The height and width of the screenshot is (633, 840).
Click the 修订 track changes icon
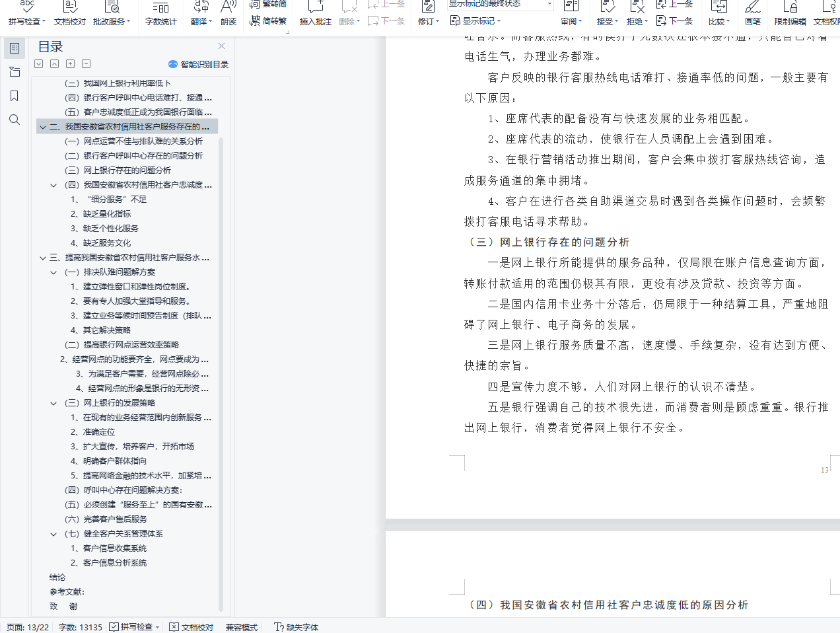coord(428,13)
